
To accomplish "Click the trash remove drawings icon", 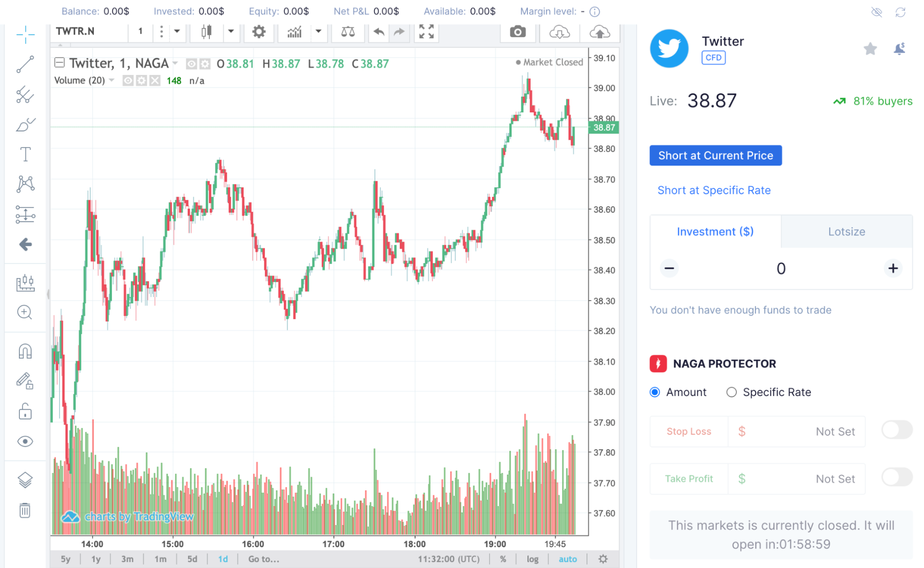I will coord(25,510).
